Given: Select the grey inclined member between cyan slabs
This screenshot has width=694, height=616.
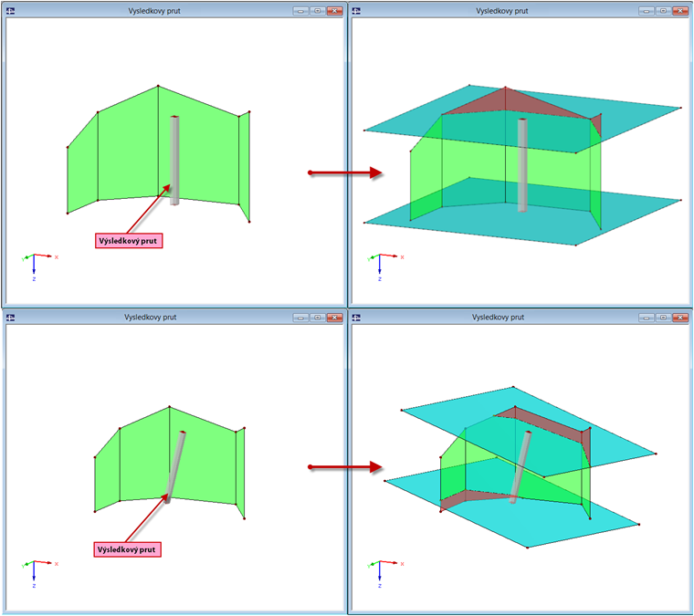Looking at the screenshot, I should [x=520, y=466].
